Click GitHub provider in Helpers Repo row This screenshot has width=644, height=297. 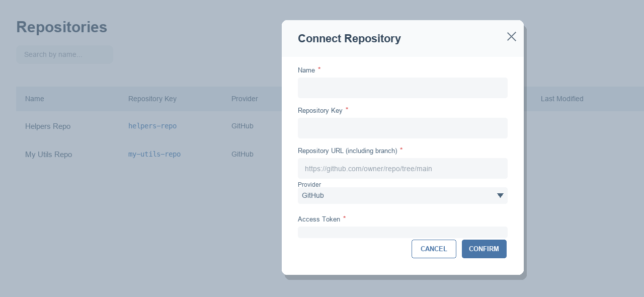click(x=243, y=126)
